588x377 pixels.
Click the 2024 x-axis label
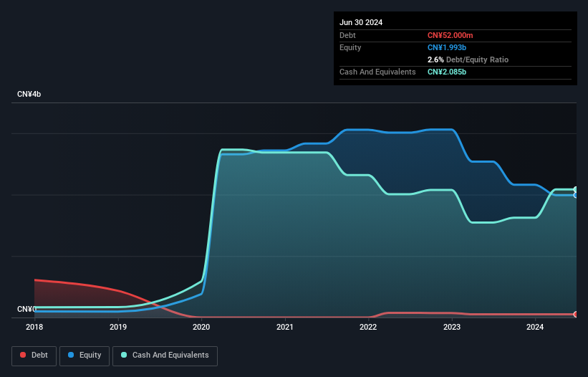[x=535, y=327]
